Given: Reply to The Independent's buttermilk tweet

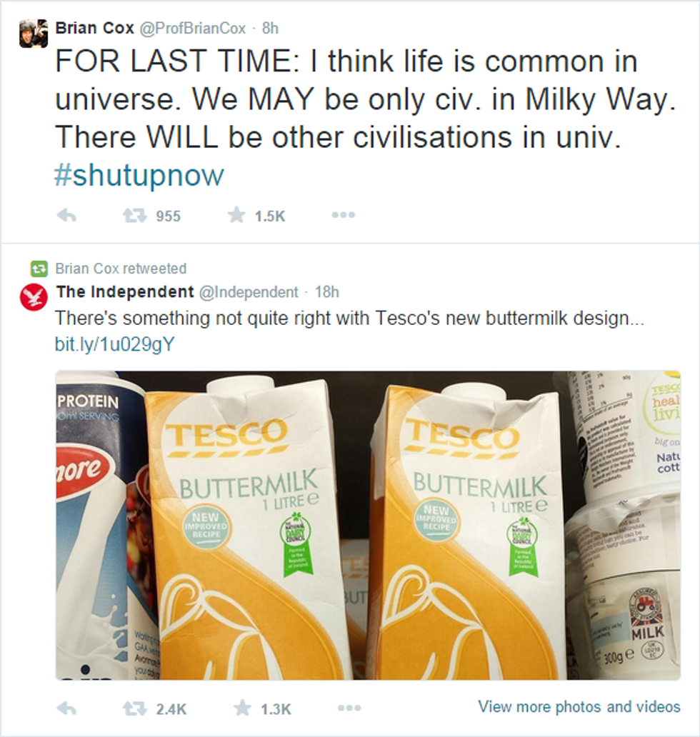Looking at the screenshot, I should (66, 708).
